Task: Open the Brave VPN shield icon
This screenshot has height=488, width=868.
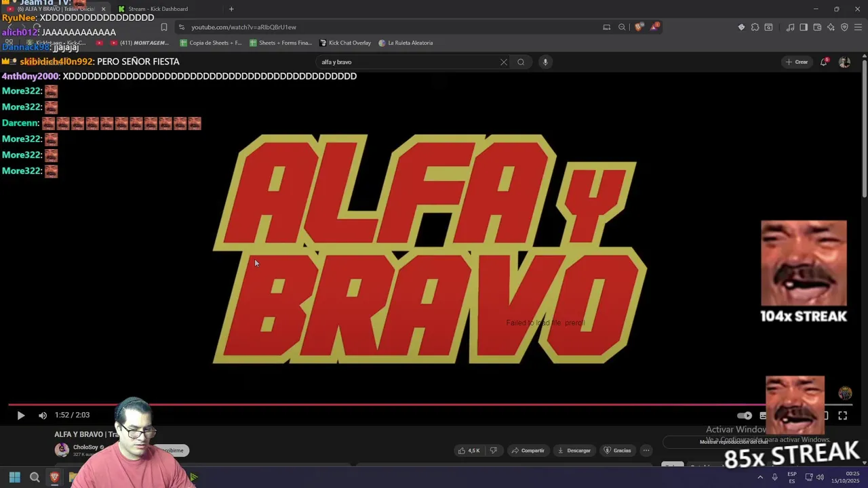Action: click(844, 27)
